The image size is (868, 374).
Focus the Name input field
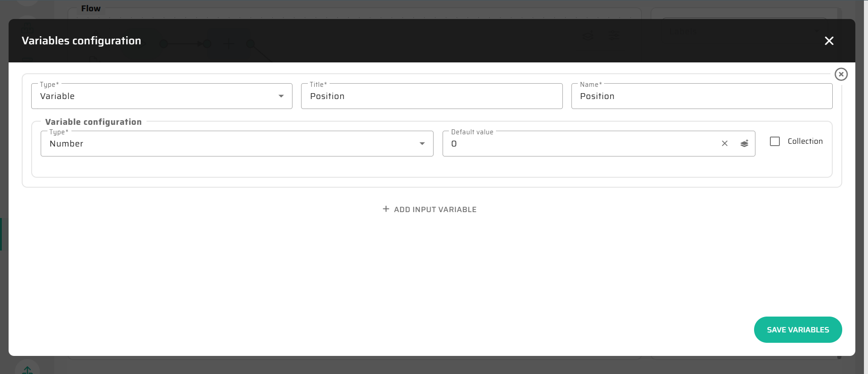[x=701, y=96]
